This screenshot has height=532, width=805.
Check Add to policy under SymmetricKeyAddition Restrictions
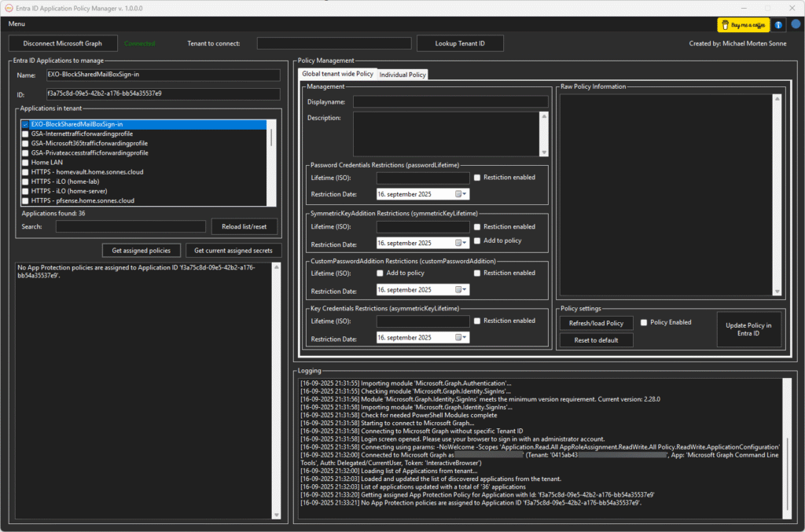(x=477, y=240)
